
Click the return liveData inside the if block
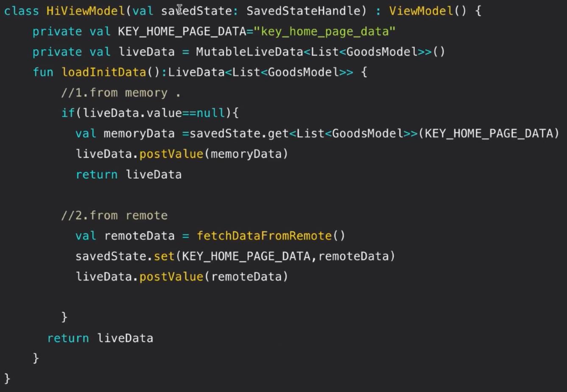128,174
